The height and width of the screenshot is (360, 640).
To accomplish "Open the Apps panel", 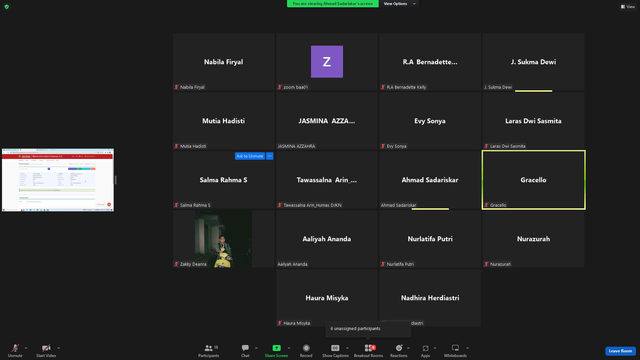I will [x=425, y=350].
